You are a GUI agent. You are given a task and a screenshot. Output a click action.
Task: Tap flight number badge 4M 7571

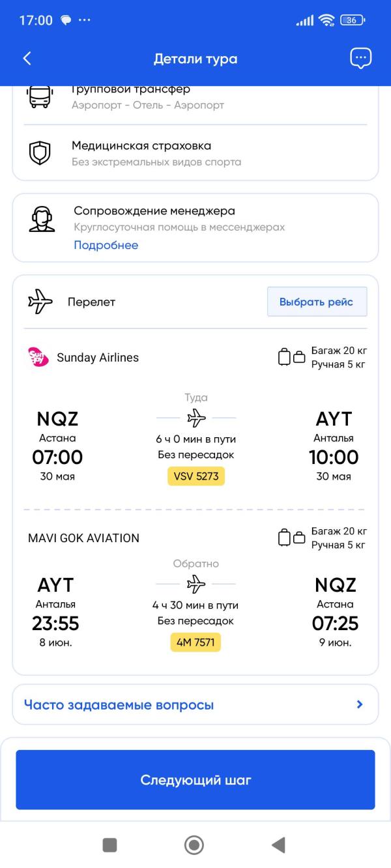pyautogui.click(x=195, y=643)
